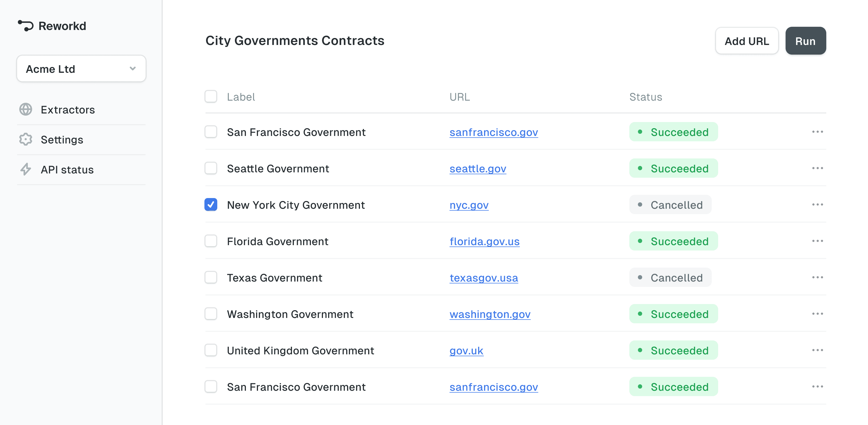The image size is (868, 425).
Task: Go to Extractors in the sidebar
Action: [68, 110]
